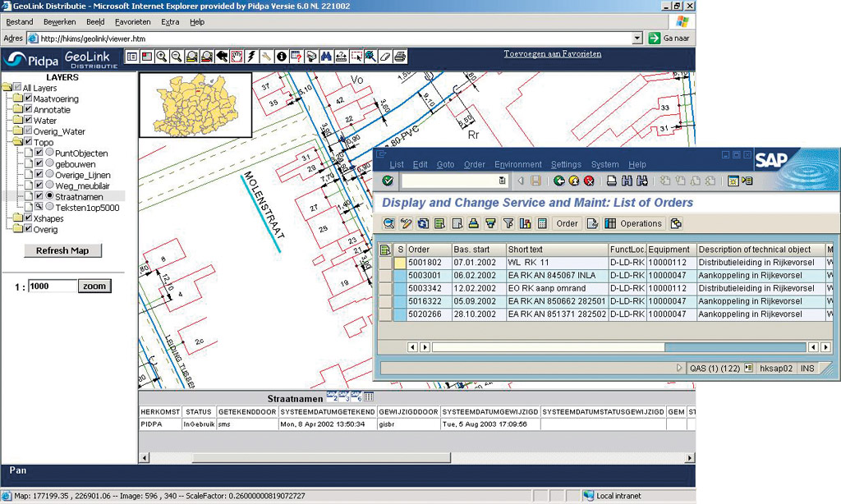Click the printer icon in GeoLink toolbar

pos(399,57)
